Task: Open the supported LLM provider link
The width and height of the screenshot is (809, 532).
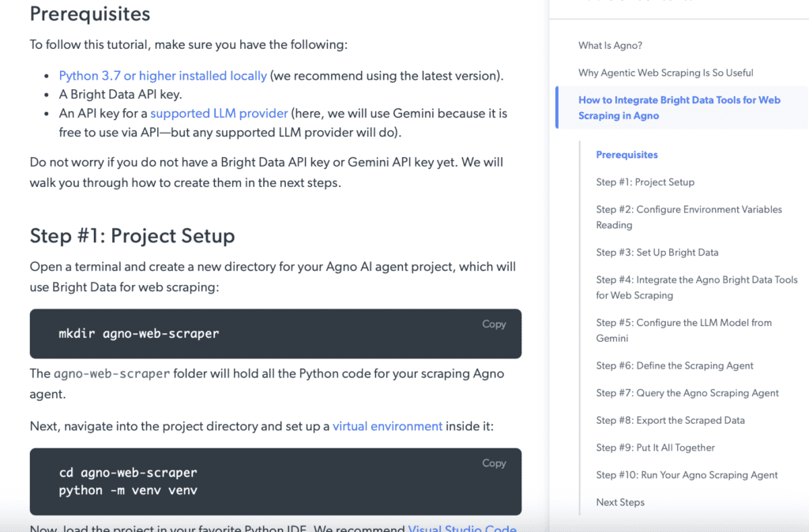Action: coord(219,113)
